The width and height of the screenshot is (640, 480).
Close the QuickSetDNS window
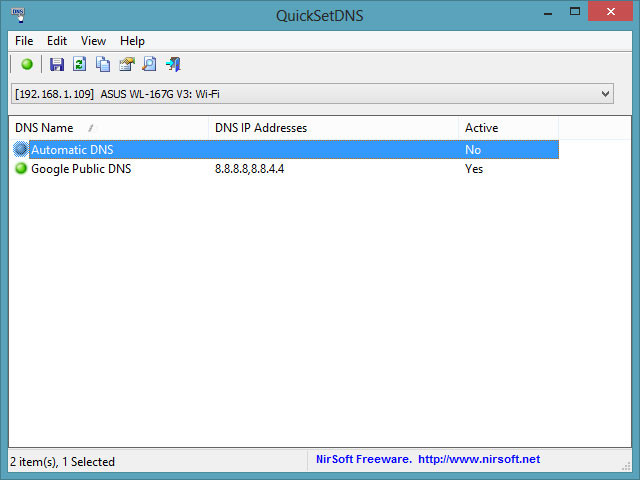611,11
